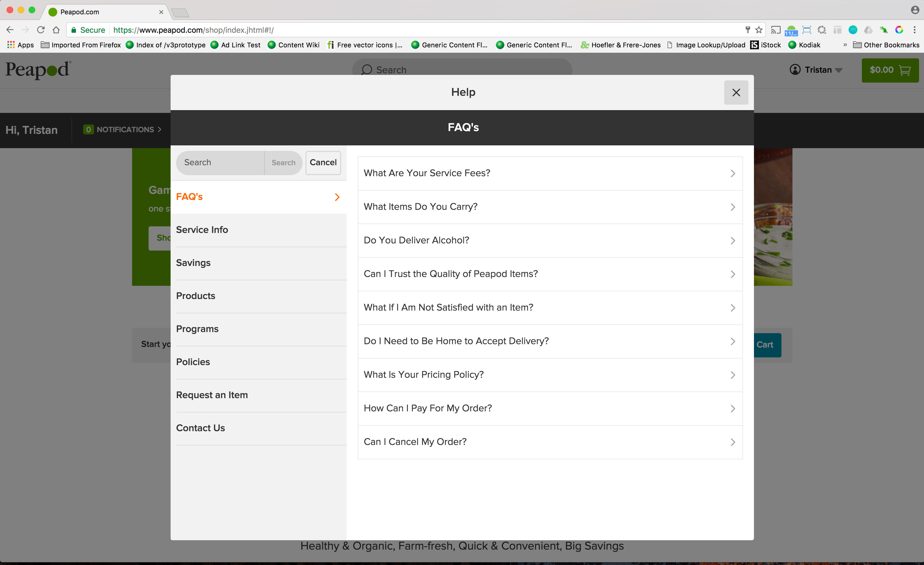Click the magnifier icon in site search
Viewport: 924px width, 565px height.
[x=366, y=70]
